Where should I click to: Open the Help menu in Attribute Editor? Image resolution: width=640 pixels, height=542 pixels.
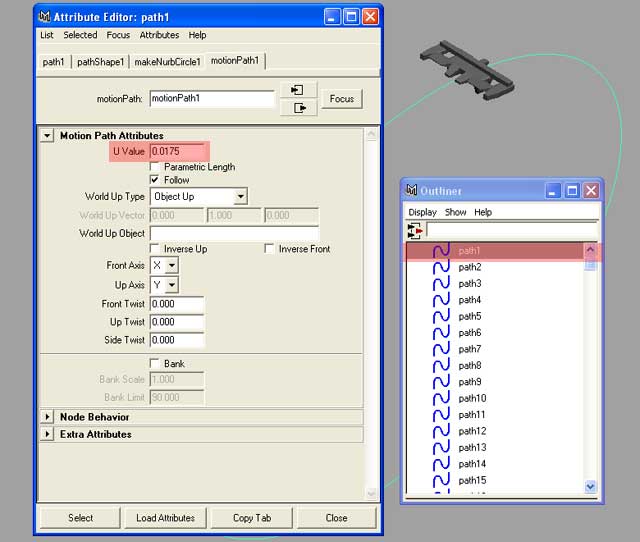(x=197, y=35)
